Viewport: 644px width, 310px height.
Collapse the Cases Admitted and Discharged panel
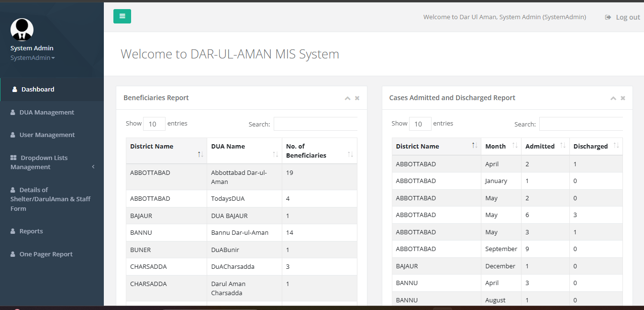click(x=613, y=98)
